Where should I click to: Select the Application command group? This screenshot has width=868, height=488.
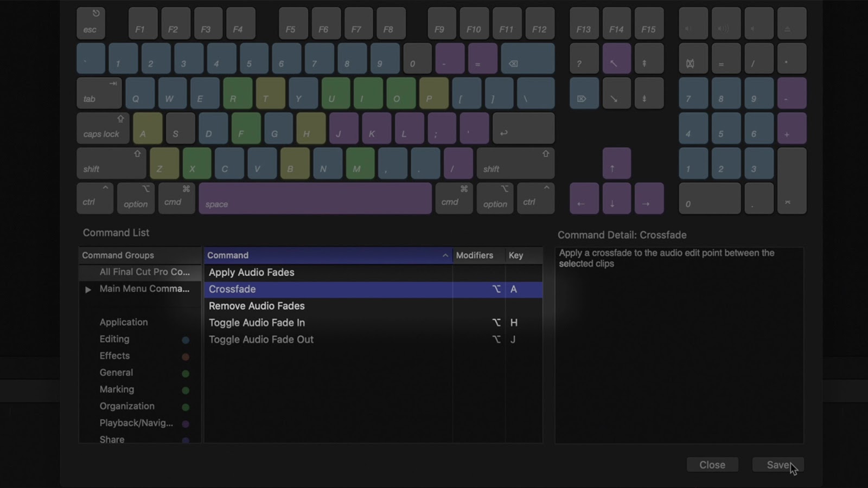click(124, 322)
